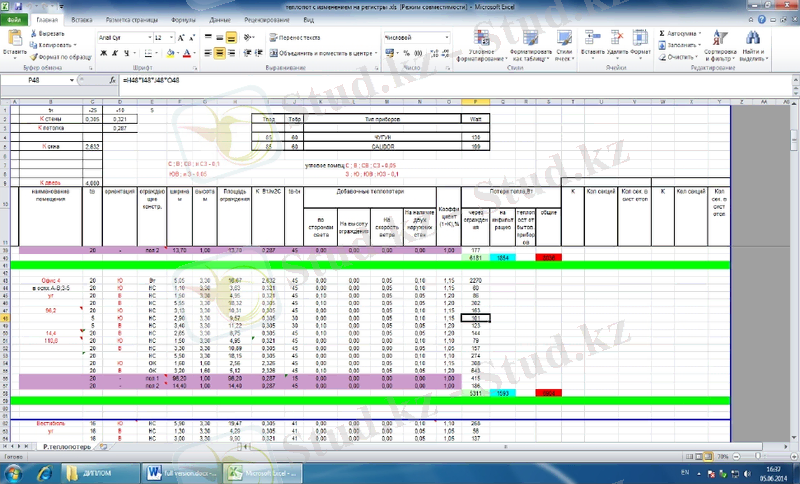Click the Sort & Filter (Сортировка и фильтр) icon
This screenshot has height=484, width=800.
point(719,38)
